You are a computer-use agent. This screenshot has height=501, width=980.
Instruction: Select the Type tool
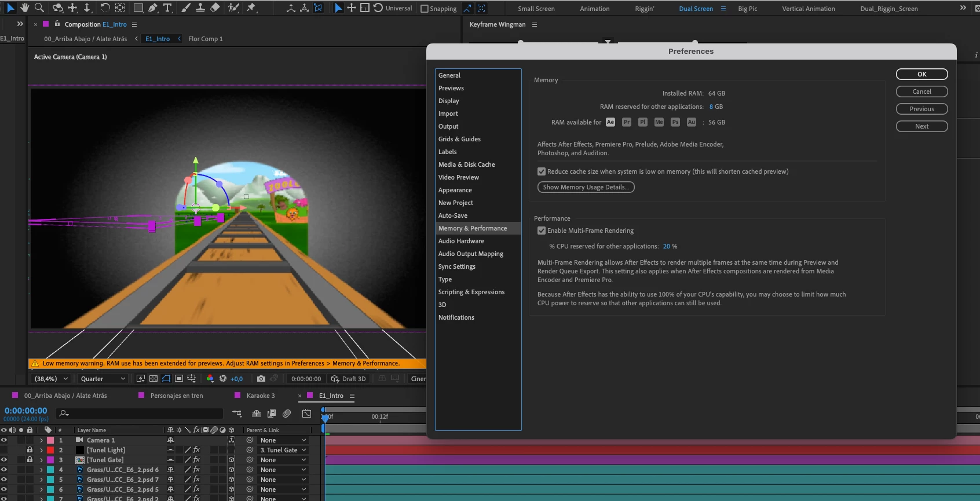pos(167,8)
